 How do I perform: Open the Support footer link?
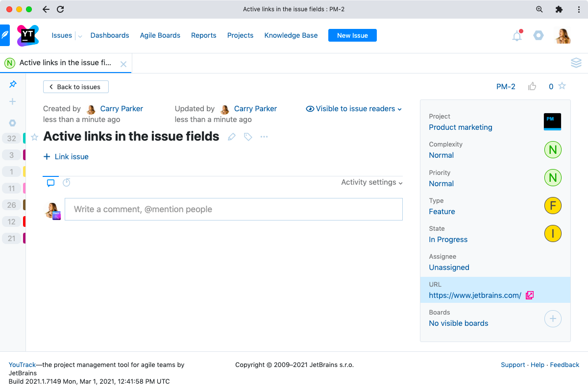tap(513, 365)
